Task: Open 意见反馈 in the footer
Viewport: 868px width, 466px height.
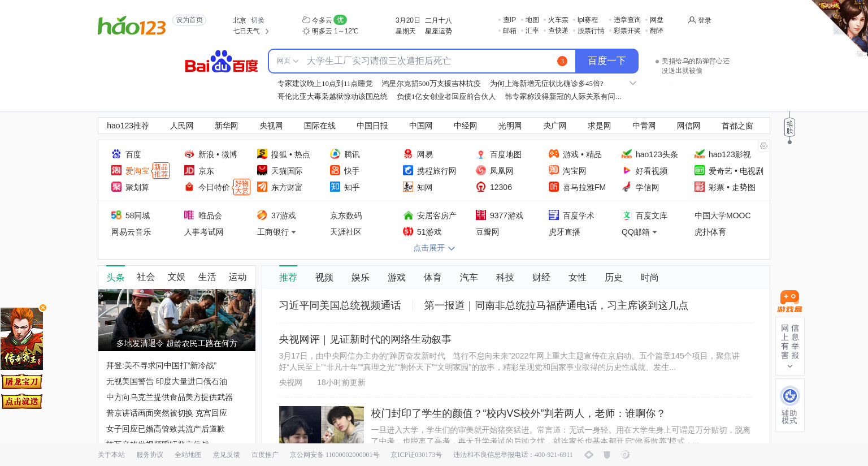Action: pos(227,455)
